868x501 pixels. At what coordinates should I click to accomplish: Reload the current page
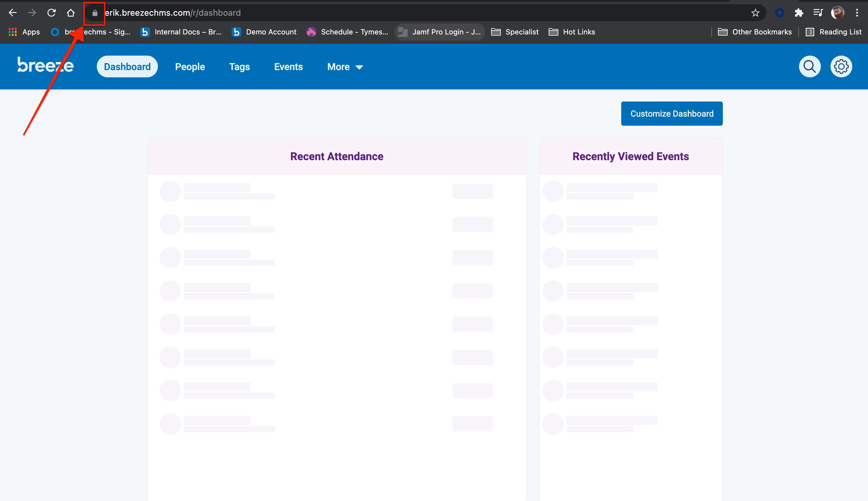[52, 13]
